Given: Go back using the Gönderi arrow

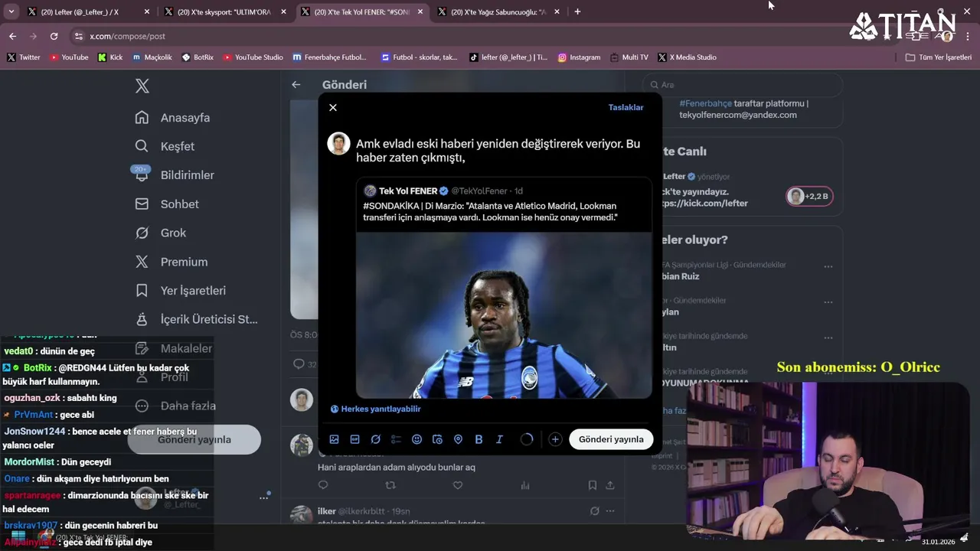Looking at the screenshot, I should [296, 85].
